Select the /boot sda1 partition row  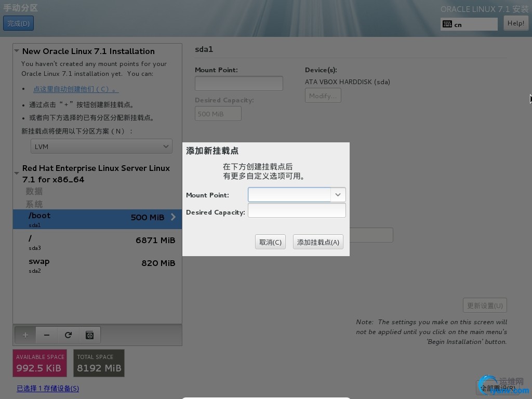click(x=97, y=219)
